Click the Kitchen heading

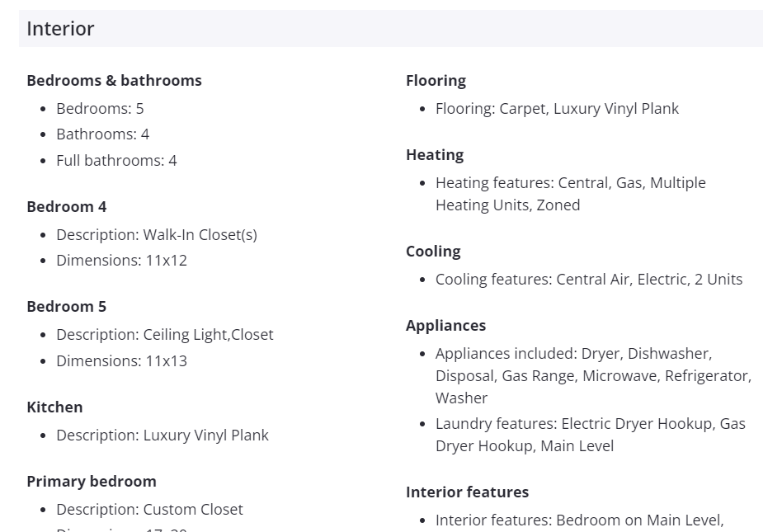click(x=54, y=407)
